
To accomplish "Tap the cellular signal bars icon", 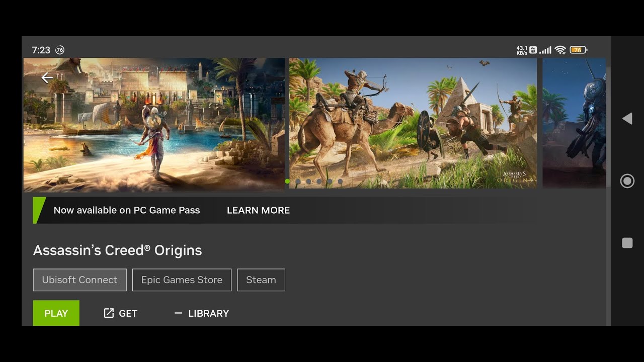I will [x=545, y=50].
